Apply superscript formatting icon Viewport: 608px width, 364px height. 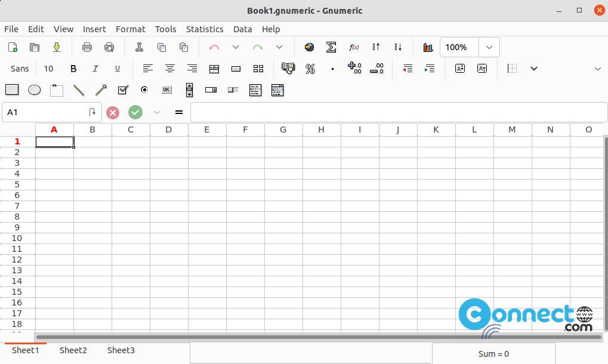[460, 69]
